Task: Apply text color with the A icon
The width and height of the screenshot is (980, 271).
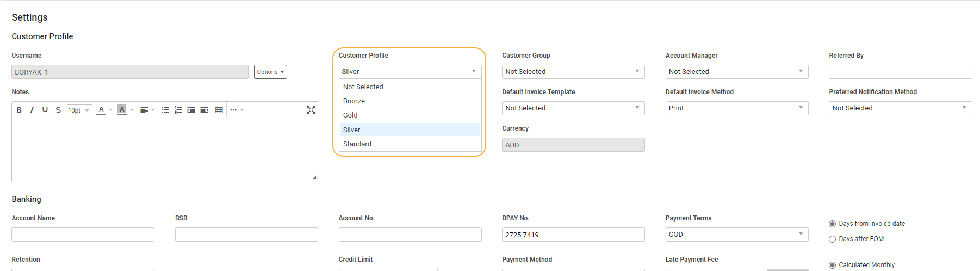Action: pyautogui.click(x=101, y=110)
